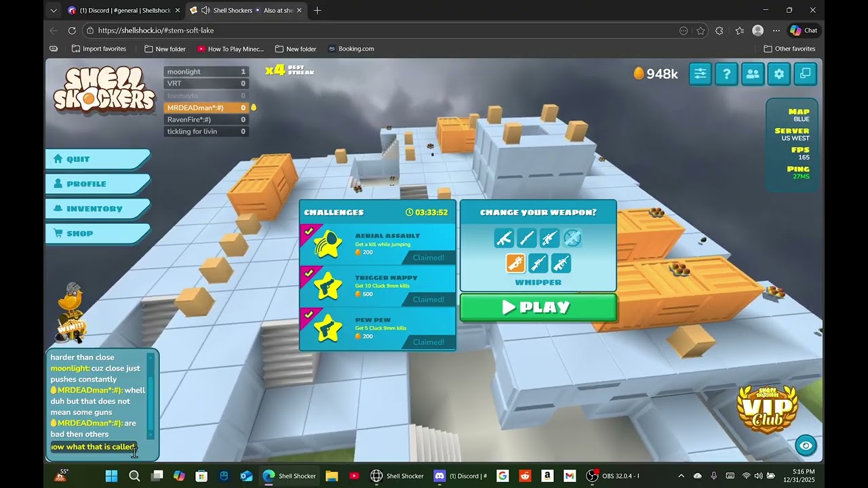Select the last weapon icon in bottom row

561,263
